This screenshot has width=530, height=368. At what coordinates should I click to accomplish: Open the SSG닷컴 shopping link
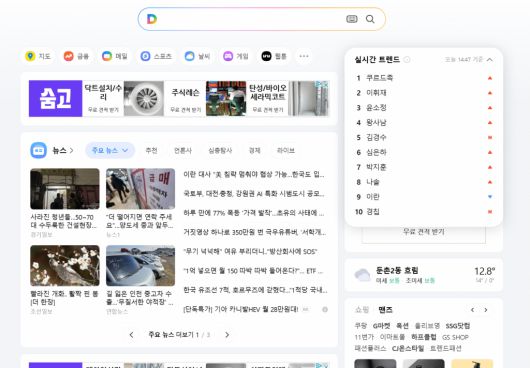458,326
